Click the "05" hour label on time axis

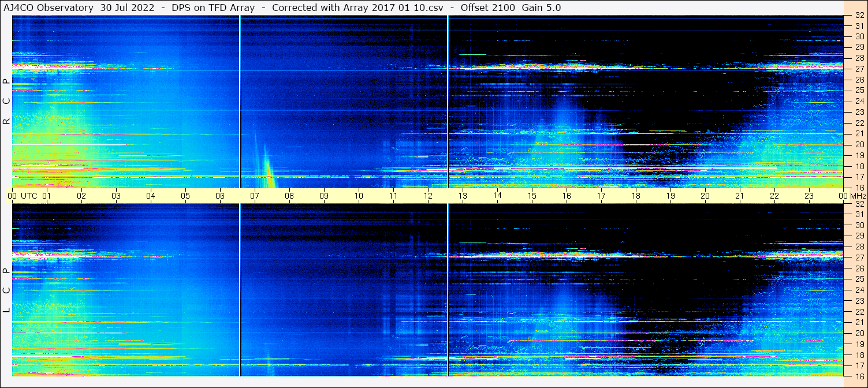[x=185, y=196]
